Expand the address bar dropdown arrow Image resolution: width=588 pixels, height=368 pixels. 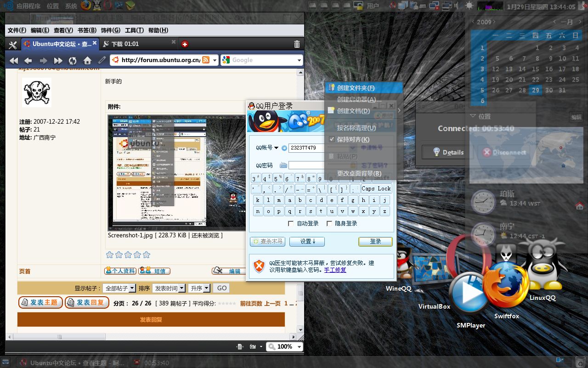pos(215,60)
